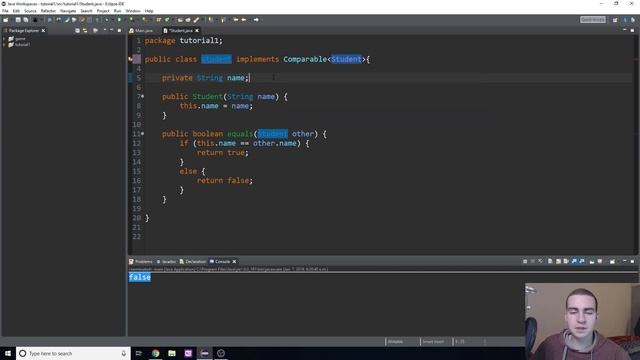
Task: Click the false output text in Console
Action: click(140, 278)
